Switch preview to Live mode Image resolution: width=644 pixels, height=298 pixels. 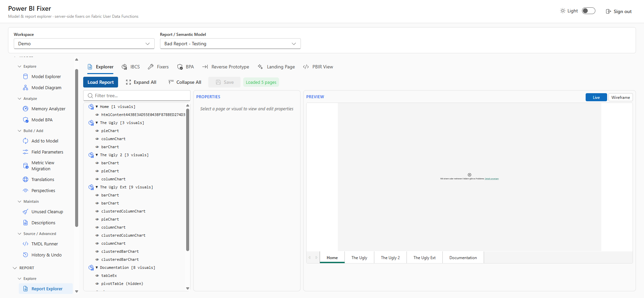point(596,97)
